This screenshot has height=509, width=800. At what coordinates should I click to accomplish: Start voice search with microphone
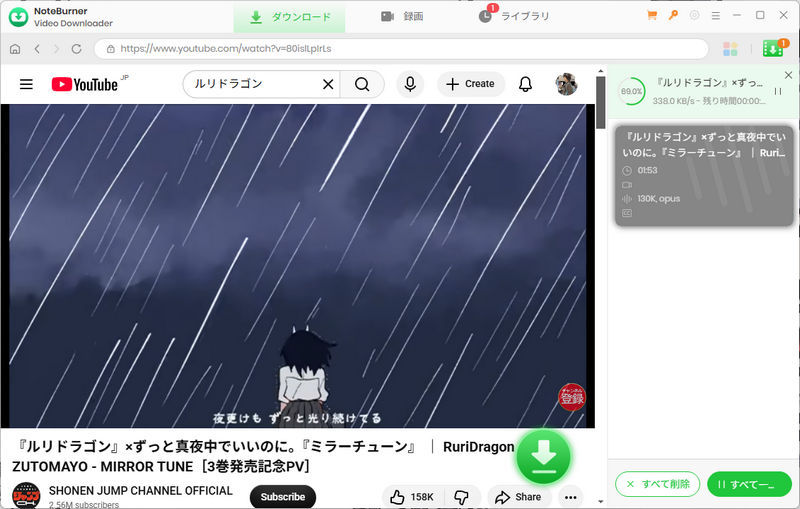point(410,84)
